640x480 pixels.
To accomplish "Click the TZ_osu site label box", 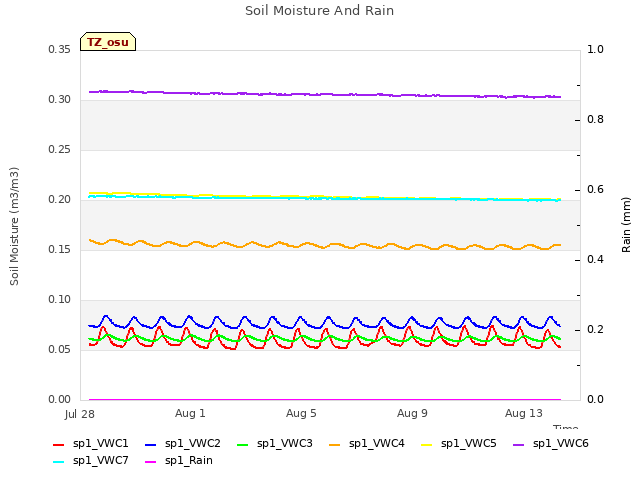I will (108, 42).
